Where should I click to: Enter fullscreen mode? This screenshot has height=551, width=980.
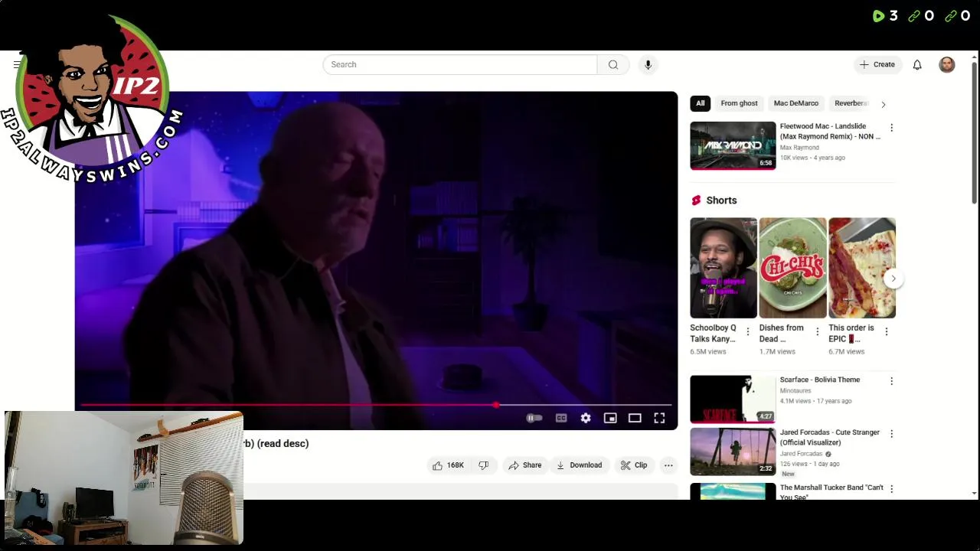coord(659,418)
